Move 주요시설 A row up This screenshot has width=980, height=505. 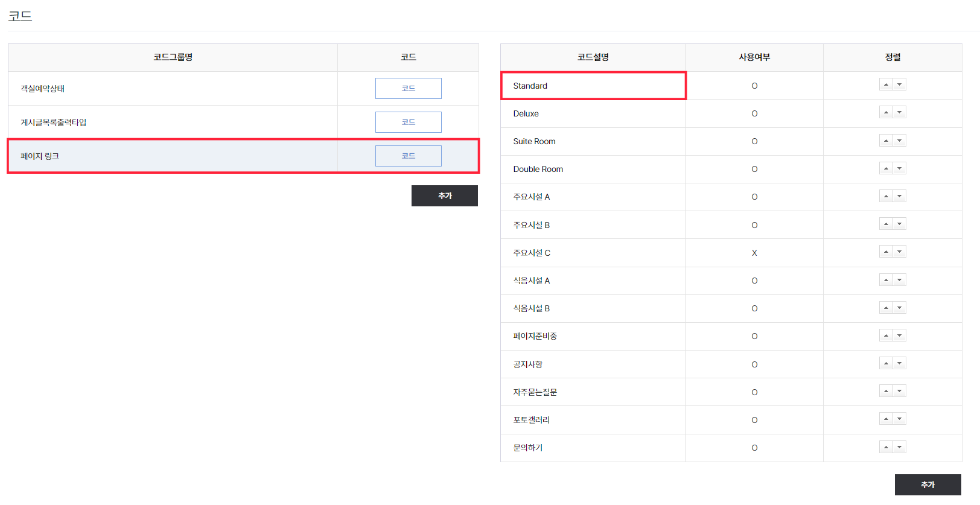tap(886, 196)
